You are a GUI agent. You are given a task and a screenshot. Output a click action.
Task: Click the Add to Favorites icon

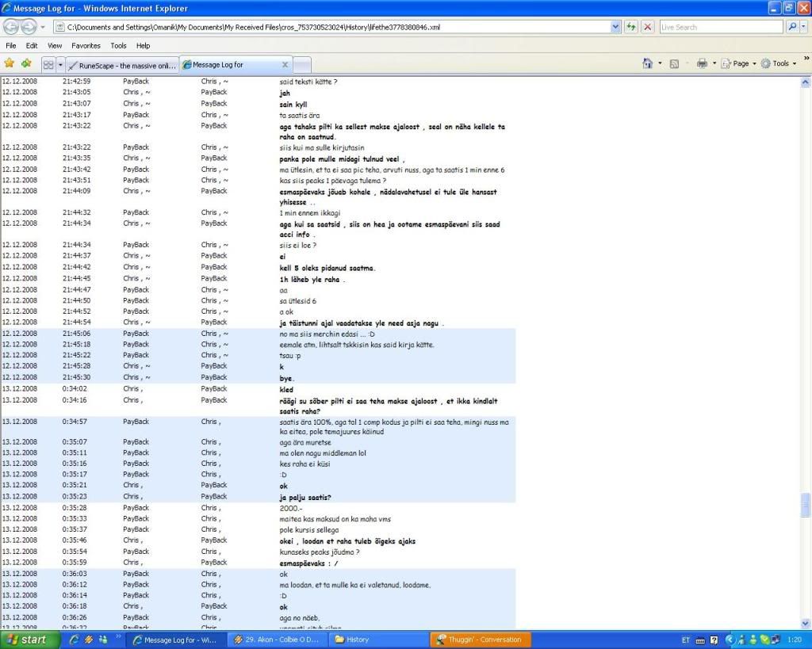click(26, 63)
